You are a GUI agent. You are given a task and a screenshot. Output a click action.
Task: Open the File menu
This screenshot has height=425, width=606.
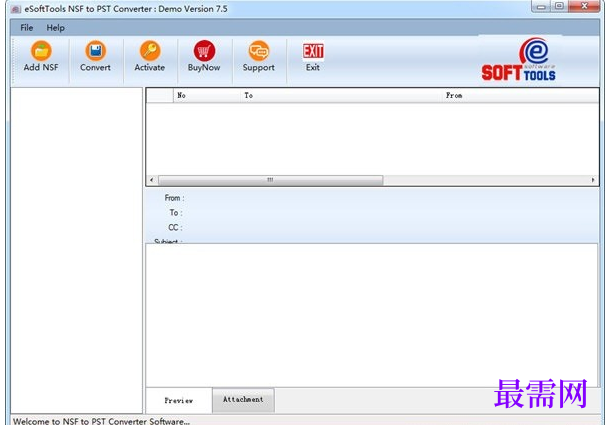27,28
